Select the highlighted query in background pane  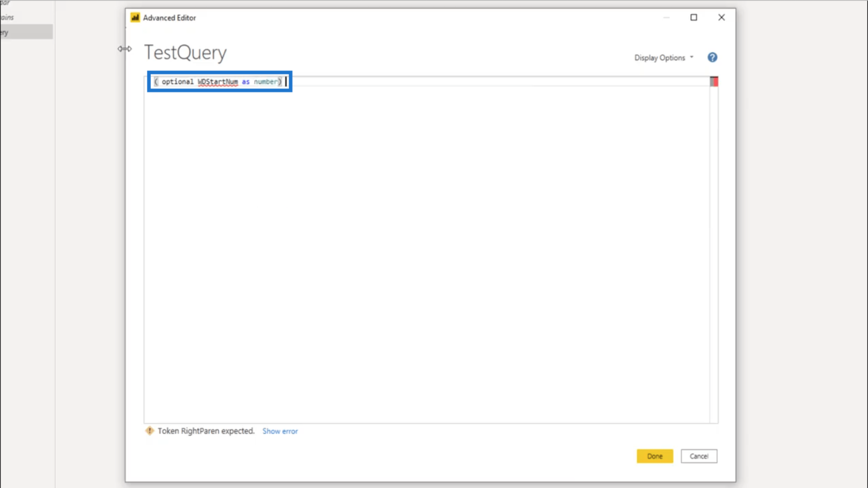26,32
